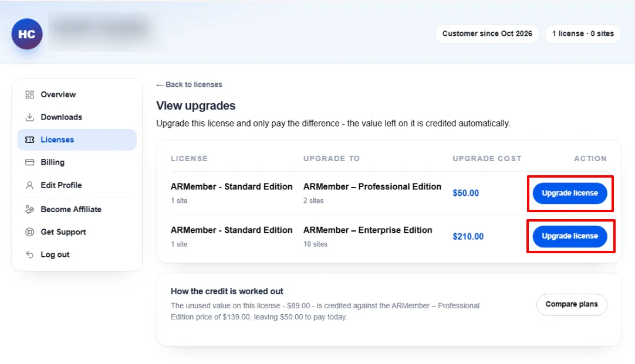
Task: Go to the Downloads page
Action: [x=77, y=117]
